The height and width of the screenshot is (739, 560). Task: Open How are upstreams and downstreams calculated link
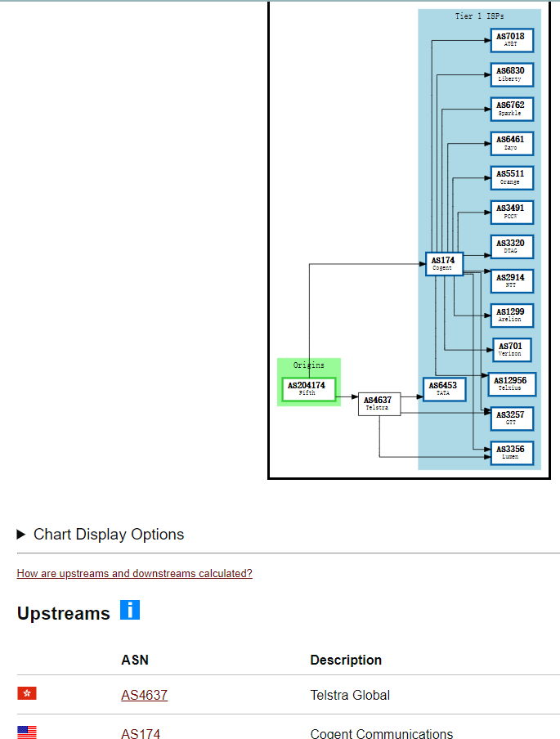coord(134,573)
